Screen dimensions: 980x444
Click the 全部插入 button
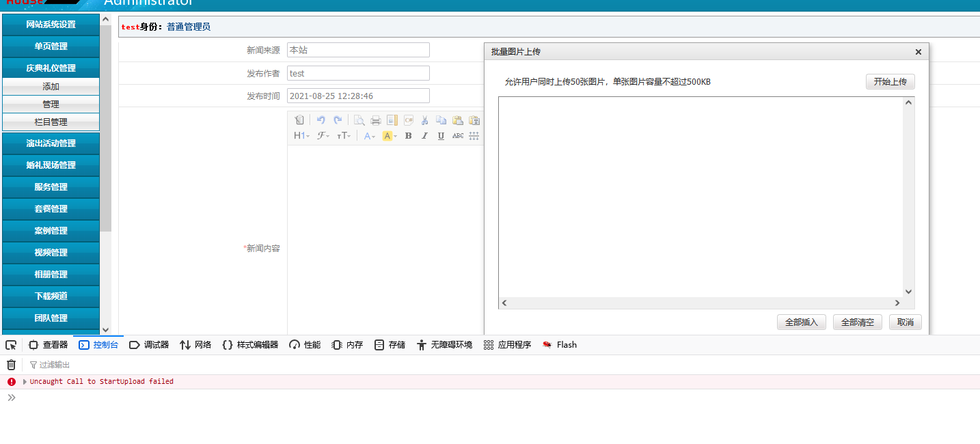[x=801, y=322]
